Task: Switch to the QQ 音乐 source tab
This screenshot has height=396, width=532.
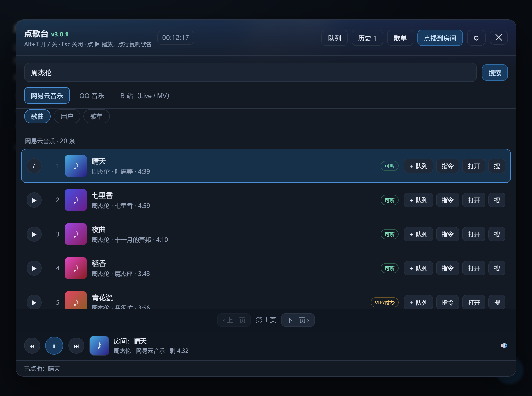Action: point(92,96)
